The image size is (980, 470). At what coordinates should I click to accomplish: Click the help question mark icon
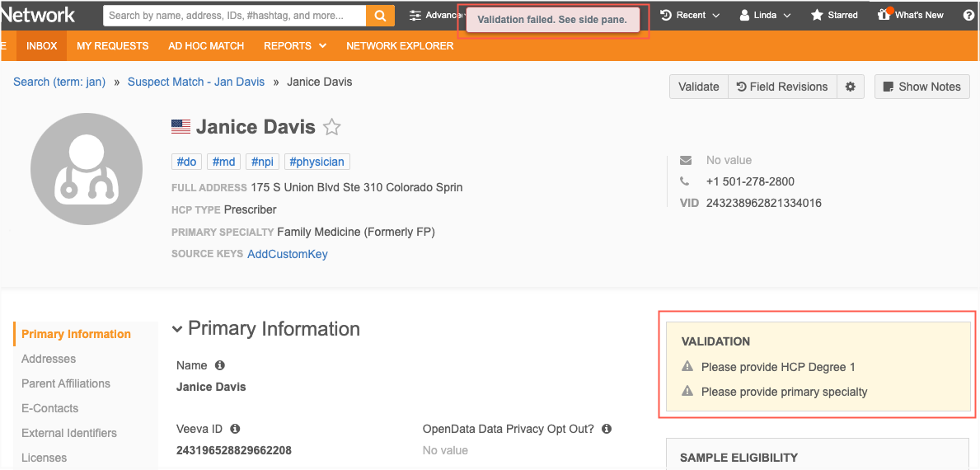tap(968, 15)
